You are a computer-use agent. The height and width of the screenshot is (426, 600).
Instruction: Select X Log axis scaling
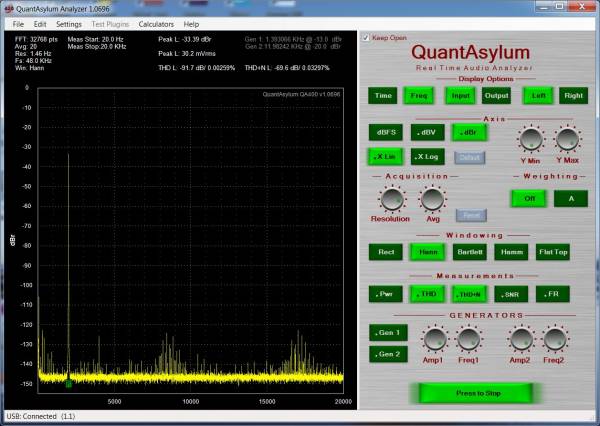428,157
